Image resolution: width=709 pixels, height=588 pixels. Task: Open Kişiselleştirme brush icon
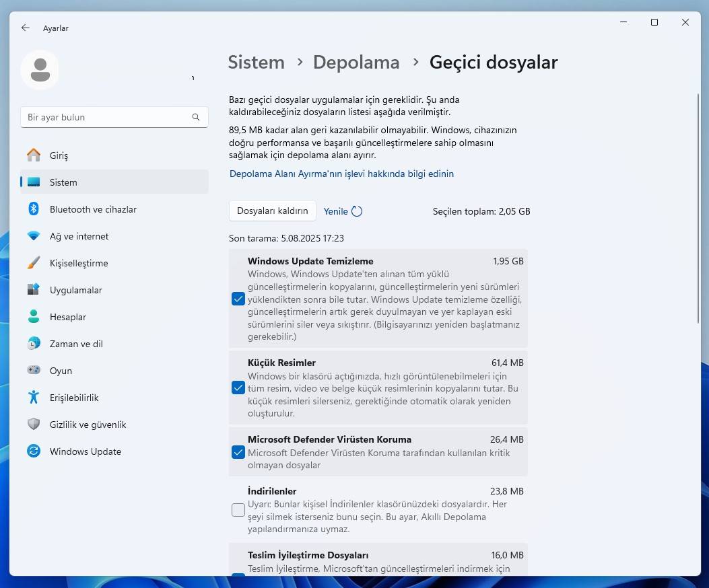(34, 263)
